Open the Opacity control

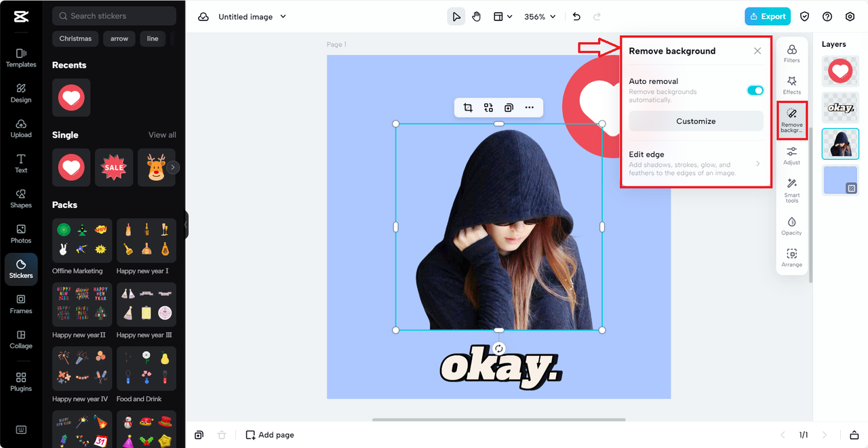click(791, 226)
